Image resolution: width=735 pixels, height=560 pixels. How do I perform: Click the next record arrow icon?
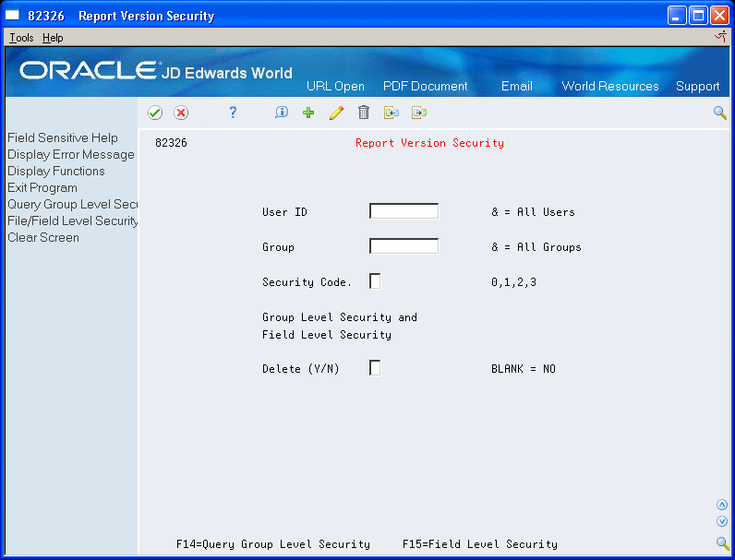click(x=419, y=113)
